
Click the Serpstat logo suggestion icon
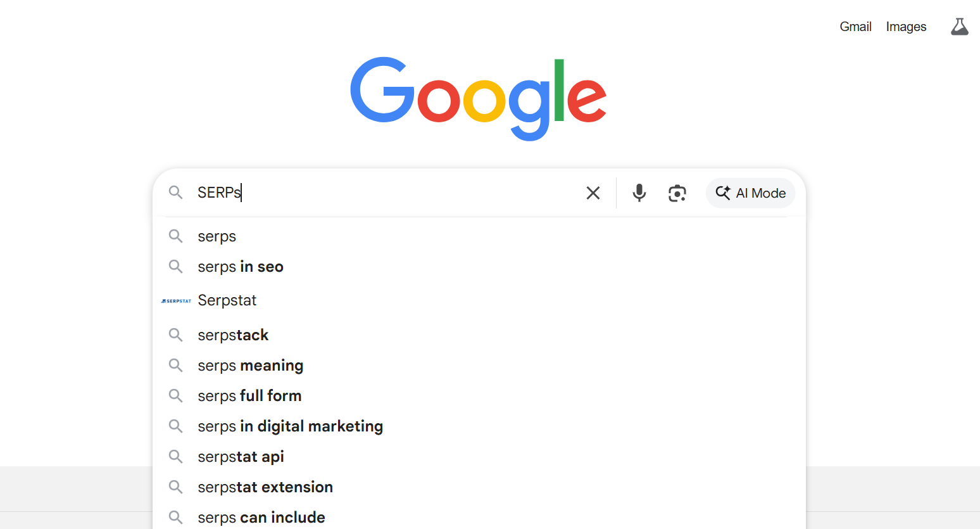176,301
